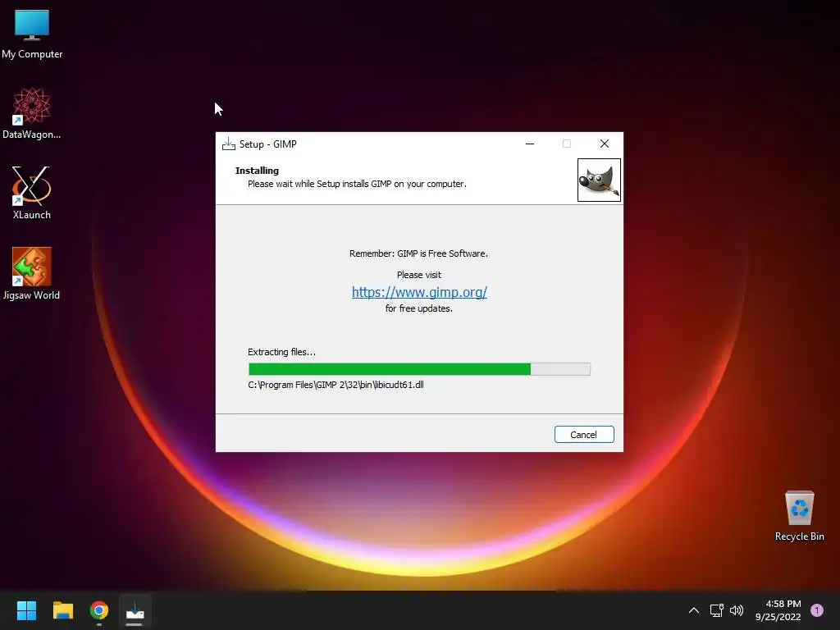840x630 pixels.
Task: Show hidden system tray icons
Action: tap(694, 610)
